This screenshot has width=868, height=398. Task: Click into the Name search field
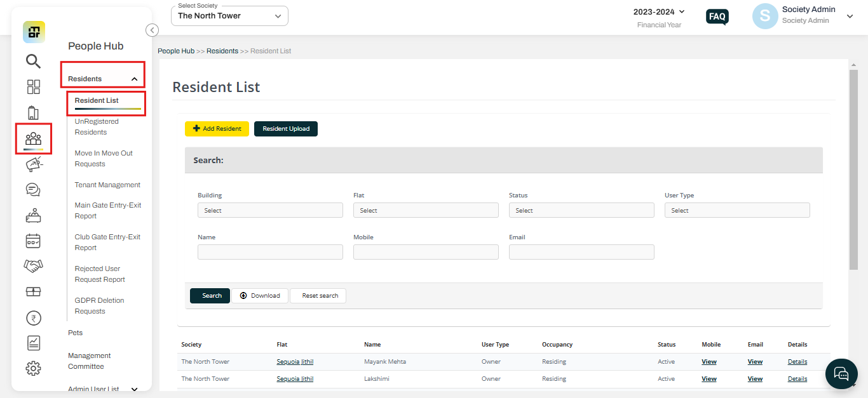click(x=270, y=252)
